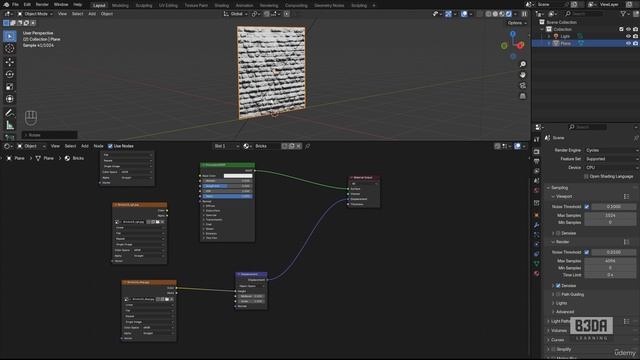This screenshot has height=360, width=640.
Task: Open the Global transform orientation dropdown
Action: (x=236, y=14)
